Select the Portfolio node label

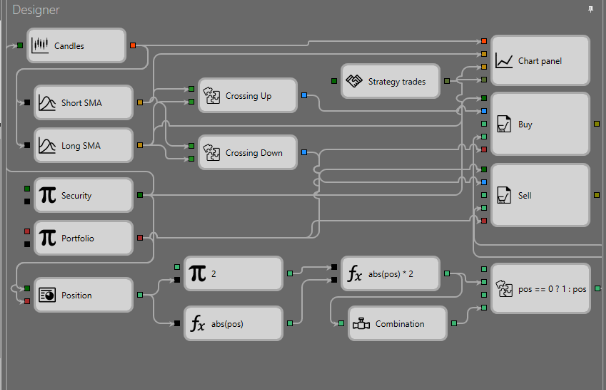pyautogui.click(x=78, y=238)
